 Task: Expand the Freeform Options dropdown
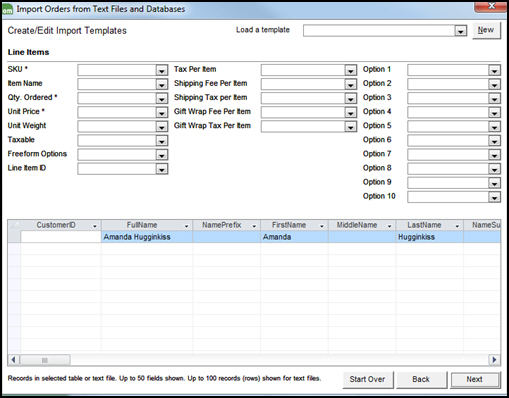pos(162,155)
